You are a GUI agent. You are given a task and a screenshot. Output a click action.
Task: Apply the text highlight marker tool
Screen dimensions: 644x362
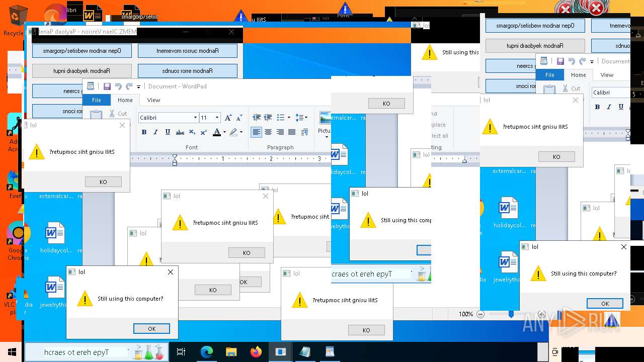coord(233,132)
